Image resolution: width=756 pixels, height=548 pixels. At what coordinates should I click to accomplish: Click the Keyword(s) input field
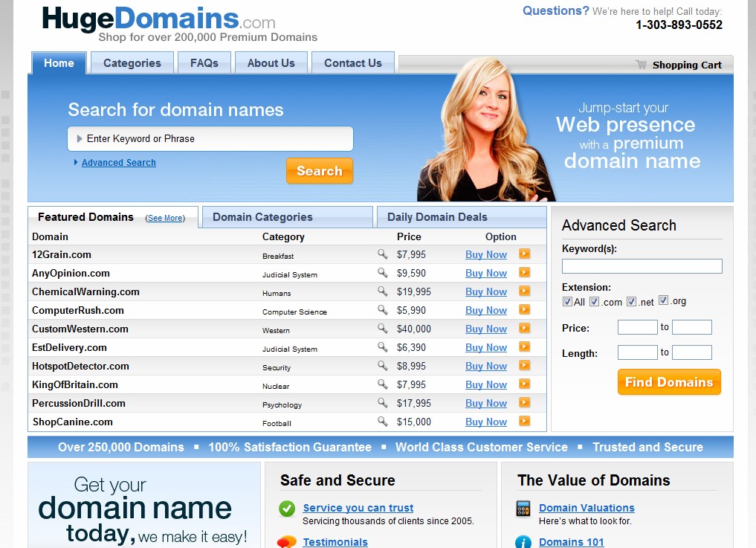[x=642, y=266]
